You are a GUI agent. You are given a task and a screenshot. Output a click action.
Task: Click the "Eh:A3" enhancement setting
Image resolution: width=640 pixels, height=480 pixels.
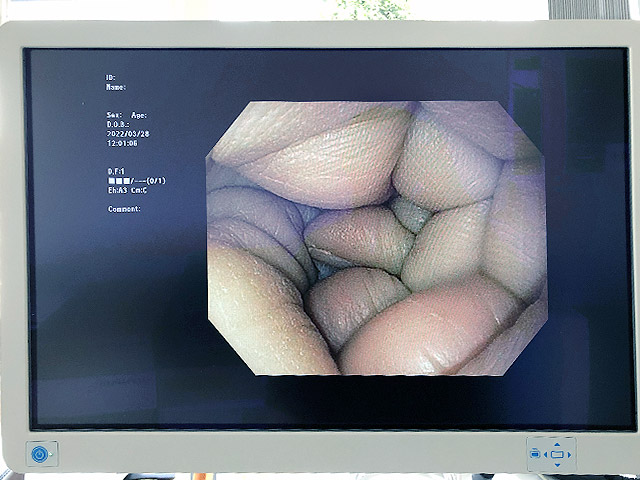pyautogui.click(x=118, y=190)
